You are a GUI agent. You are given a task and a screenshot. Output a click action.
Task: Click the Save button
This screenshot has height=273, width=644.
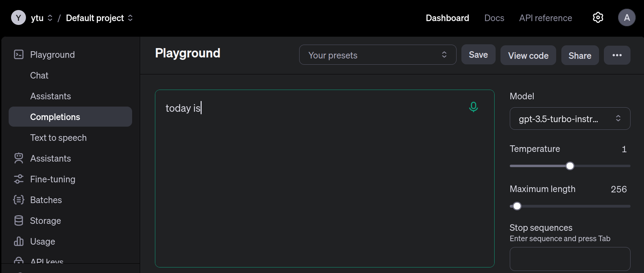[478, 55]
